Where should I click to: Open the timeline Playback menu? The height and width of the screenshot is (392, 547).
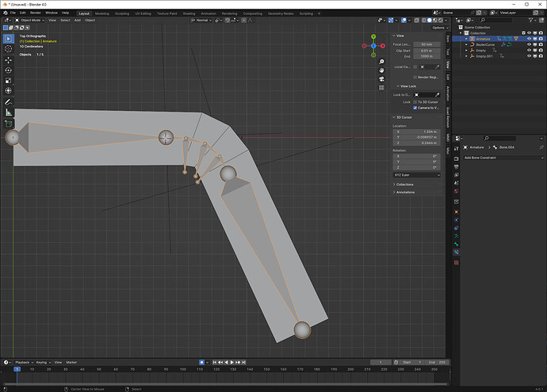click(24, 363)
